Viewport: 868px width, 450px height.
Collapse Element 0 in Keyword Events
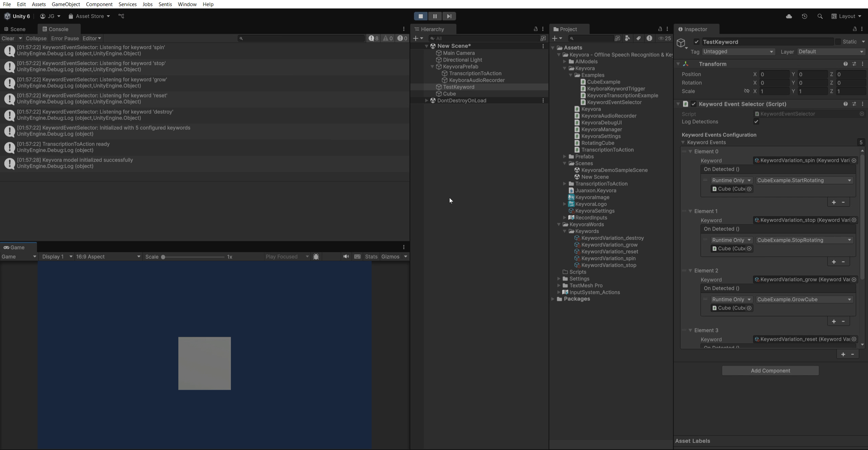(690, 151)
